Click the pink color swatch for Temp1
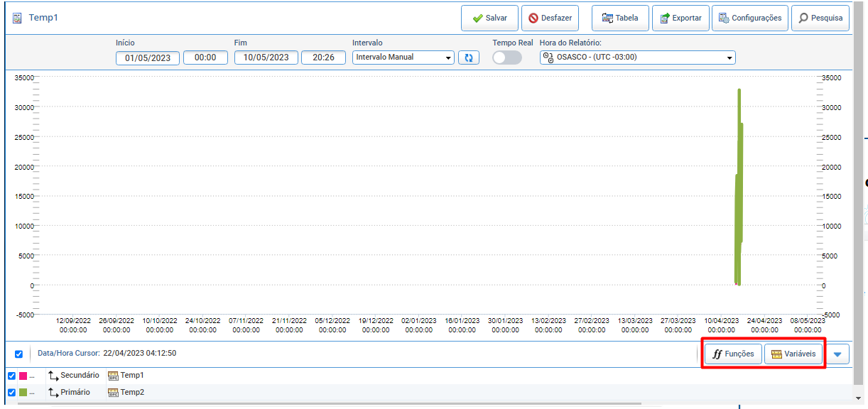 coord(23,376)
